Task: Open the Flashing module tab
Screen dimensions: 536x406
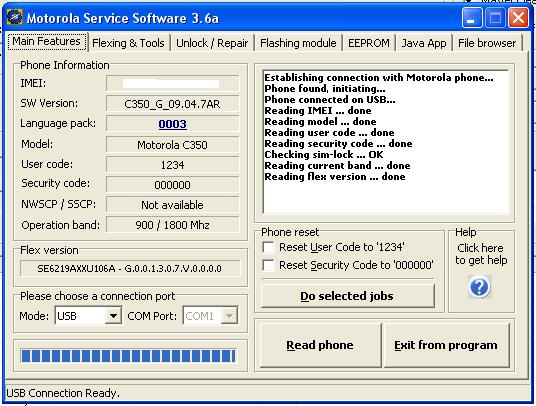Action: [x=298, y=43]
